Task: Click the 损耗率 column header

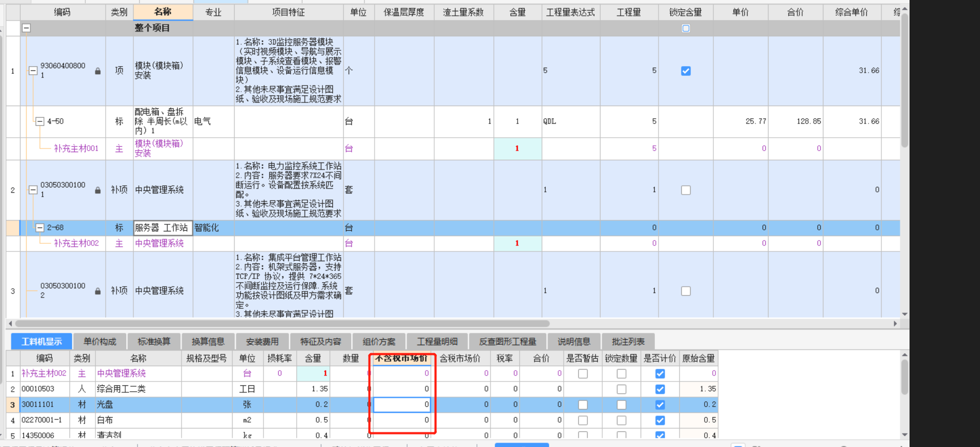Action: click(x=280, y=358)
